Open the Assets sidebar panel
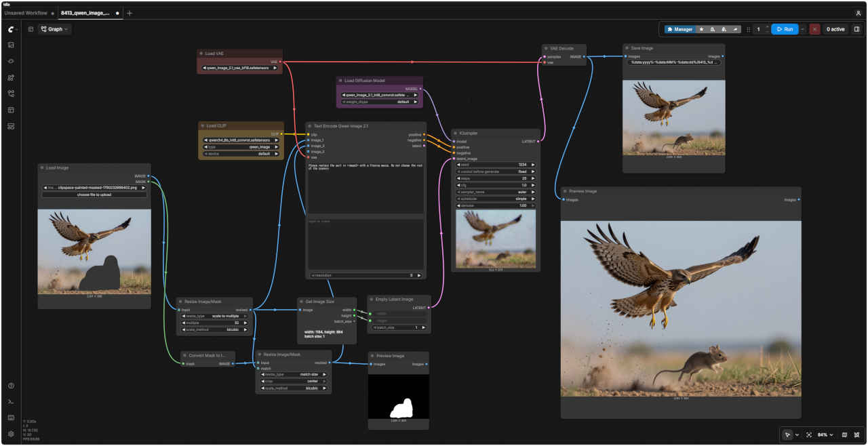Screen dimensions: 868x446 pyautogui.click(x=11, y=45)
